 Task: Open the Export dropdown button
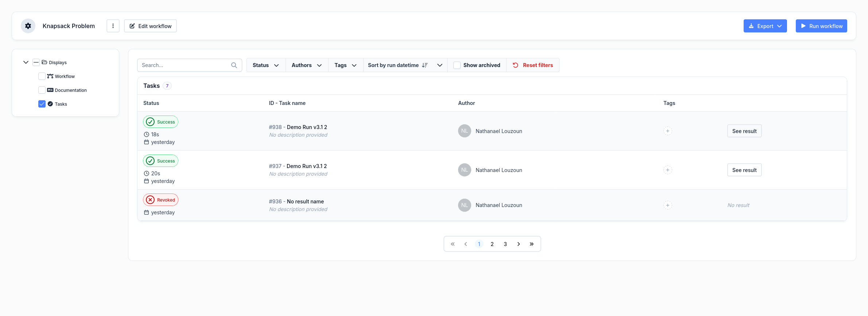pyautogui.click(x=765, y=26)
